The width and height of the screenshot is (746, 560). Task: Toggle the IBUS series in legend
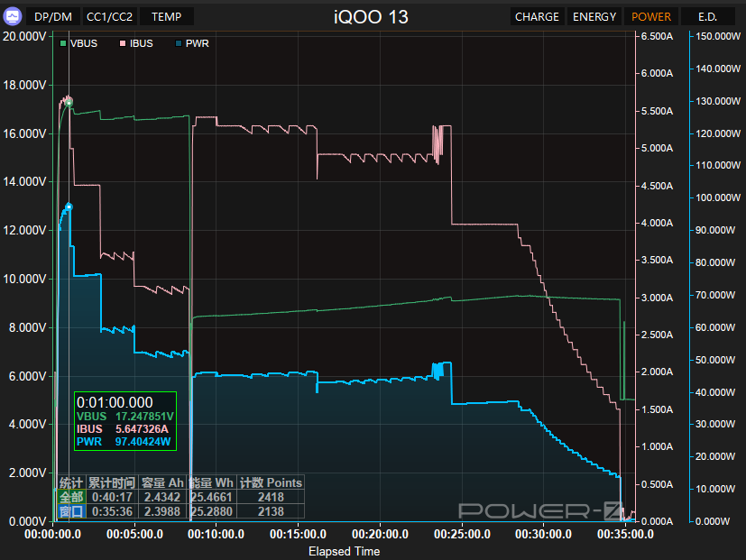point(136,43)
